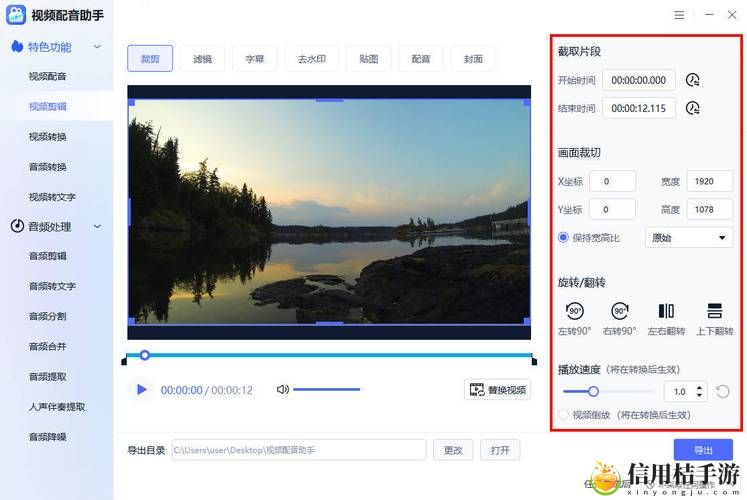Screen dimensions: 747x500
Task: Switch to the 字幕 tab
Action: [255, 59]
